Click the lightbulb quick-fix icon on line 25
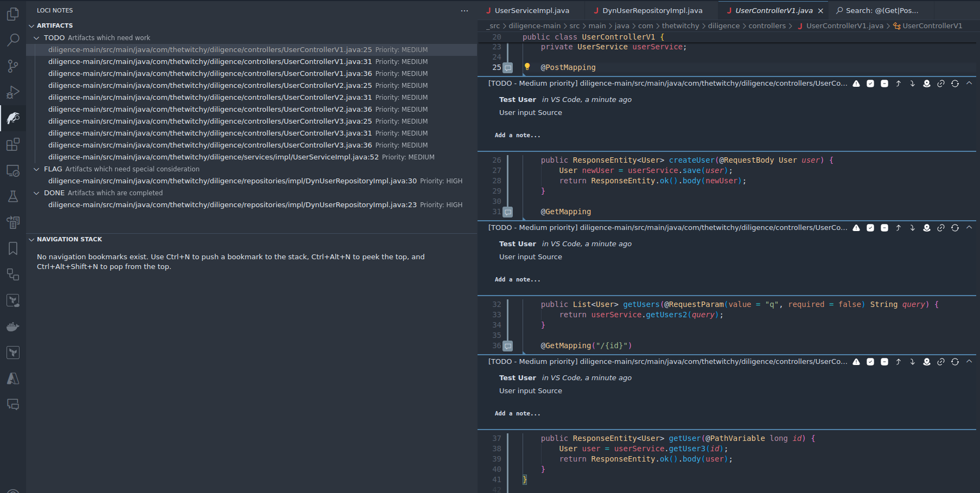 (x=527, y=67)
